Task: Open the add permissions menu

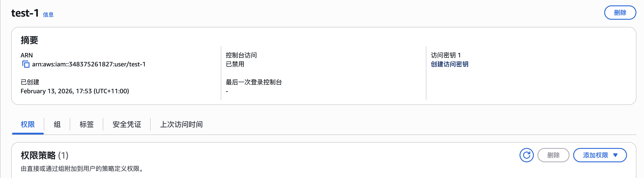Action: pyautogui.click(x=600, y=155)
